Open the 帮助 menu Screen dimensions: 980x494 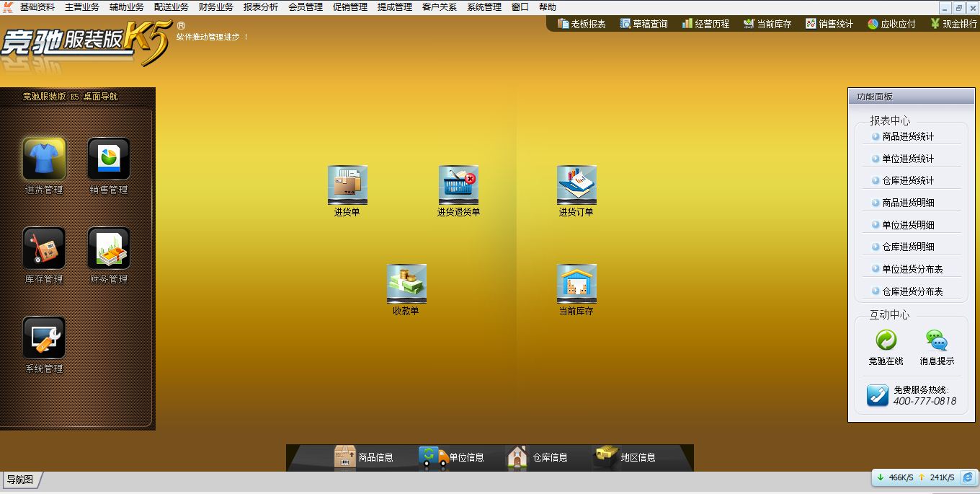click(548, 7)
